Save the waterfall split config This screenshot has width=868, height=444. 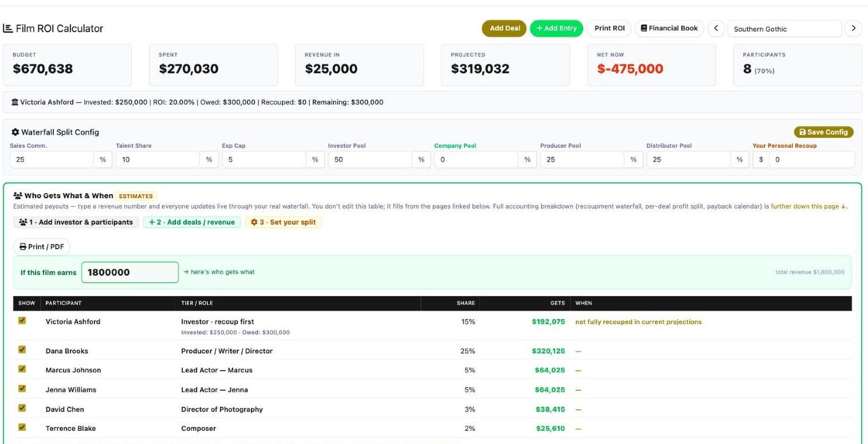click(823, 132)
